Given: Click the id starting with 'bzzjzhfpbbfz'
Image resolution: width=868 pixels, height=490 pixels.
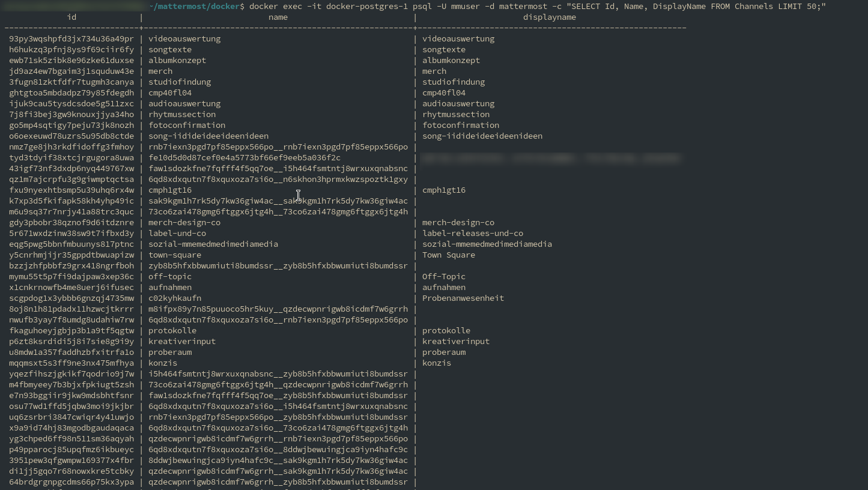Looking at the screenshot, I should 71,265.
